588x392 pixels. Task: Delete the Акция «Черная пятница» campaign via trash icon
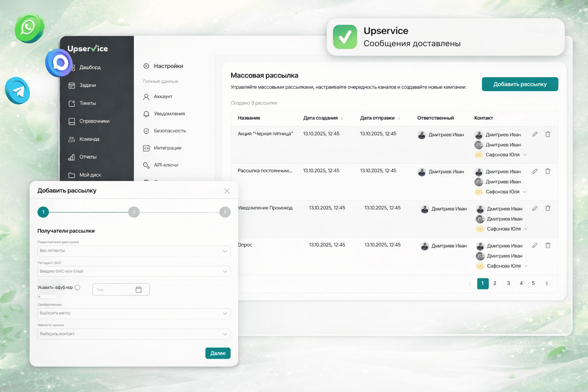[548, 134]
